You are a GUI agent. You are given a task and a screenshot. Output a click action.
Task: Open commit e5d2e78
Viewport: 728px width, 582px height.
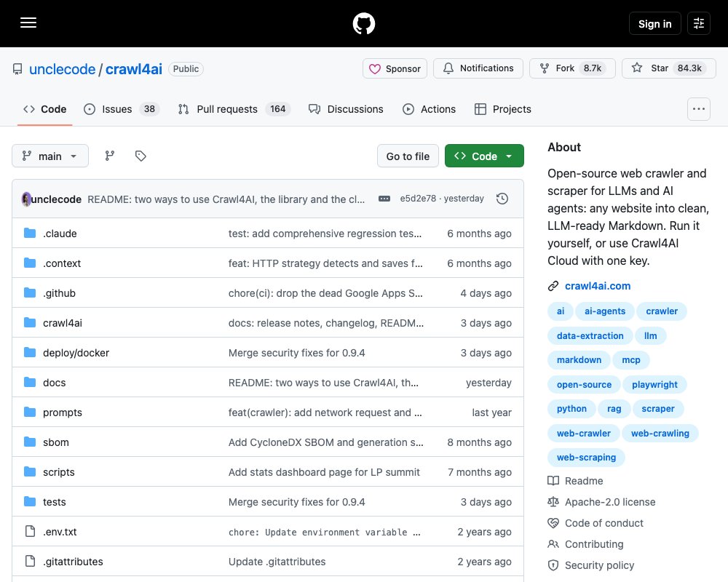tap(418, 199)
